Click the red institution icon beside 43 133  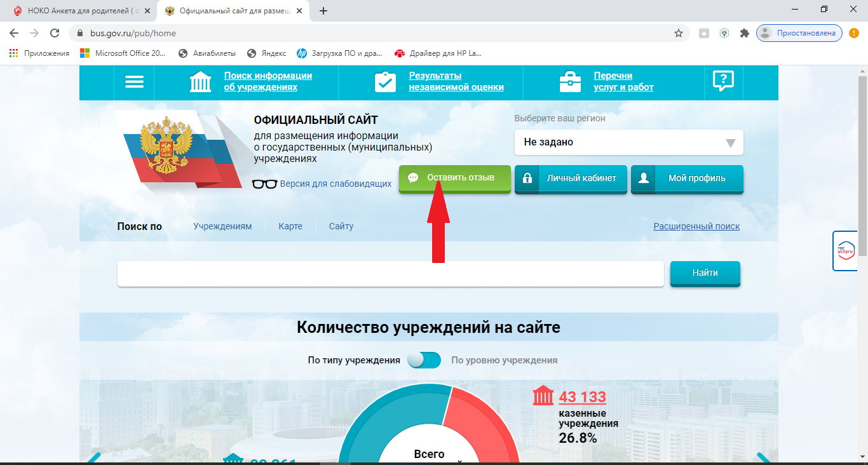543,396
